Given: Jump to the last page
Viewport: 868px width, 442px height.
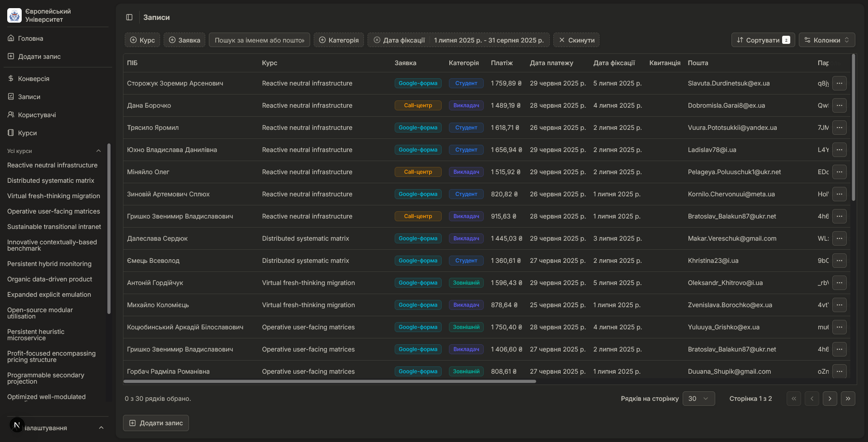Looking at the screenshot, I should pyautogui.click(x=848, y=399).
